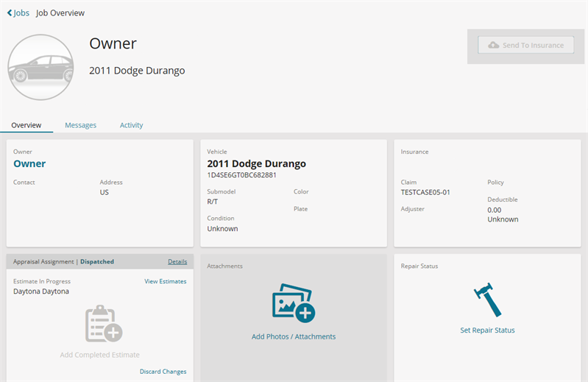This screenshot has width=588, height=382.
Task: Click the vehicle avatar placeholder image
Action: [x=41, y=68]
